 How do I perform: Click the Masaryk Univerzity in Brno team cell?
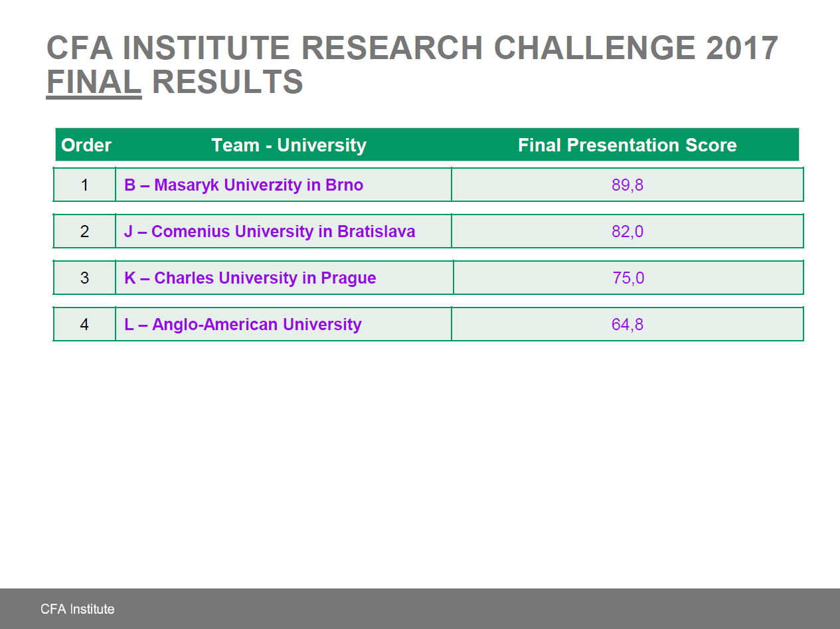244,185
